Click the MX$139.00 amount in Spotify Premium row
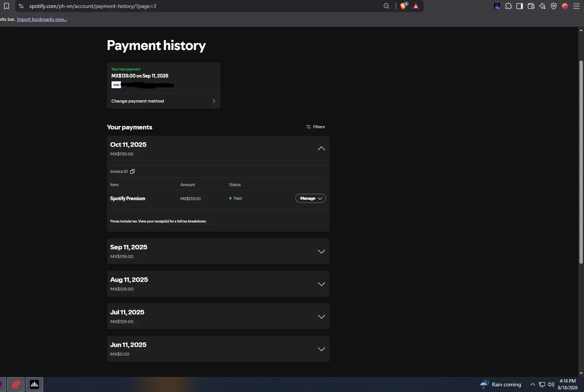The width and height of the screenshot is (584, 392). point(190,199)
